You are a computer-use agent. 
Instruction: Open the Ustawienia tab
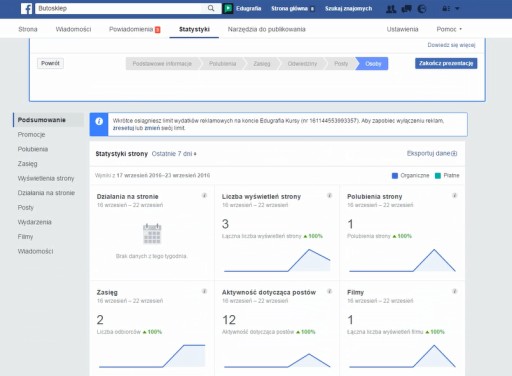pos(402,29)
